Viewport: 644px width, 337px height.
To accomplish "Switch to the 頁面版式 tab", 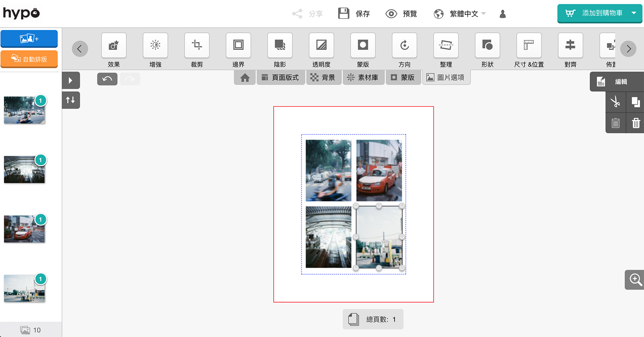I will click(x=280, y=78).
